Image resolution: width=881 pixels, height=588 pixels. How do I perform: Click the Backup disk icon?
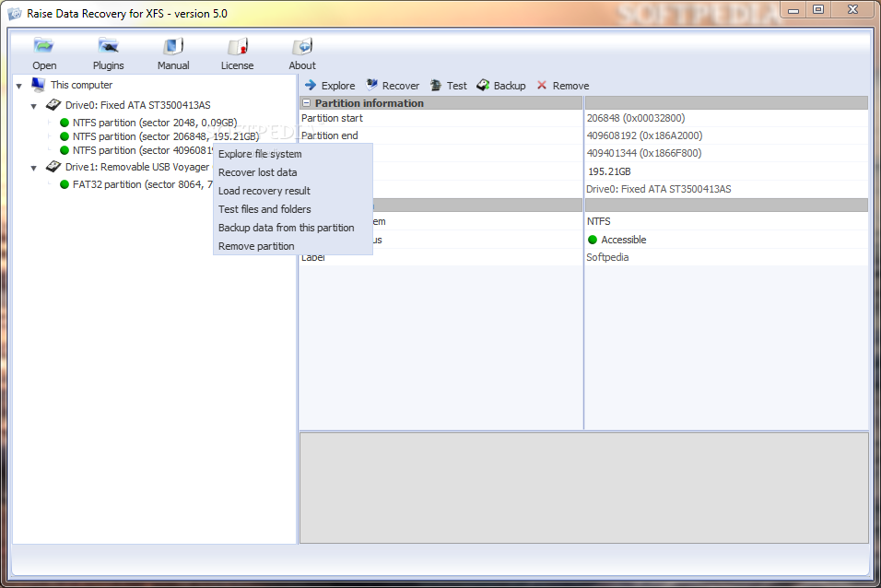tap(483, 85)
